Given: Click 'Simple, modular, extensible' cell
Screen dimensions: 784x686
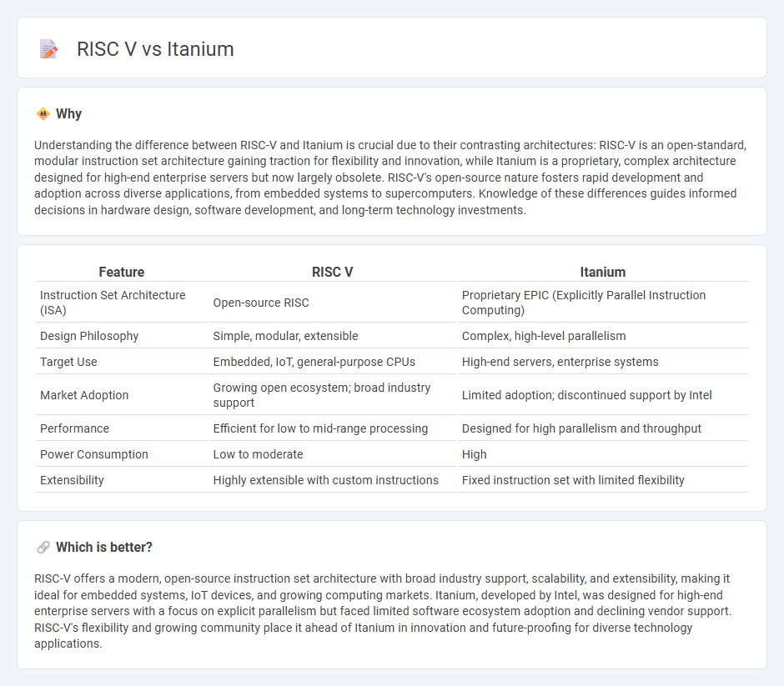Looking at the screenshot, I should pyautogui.click(x=285, y=336).
